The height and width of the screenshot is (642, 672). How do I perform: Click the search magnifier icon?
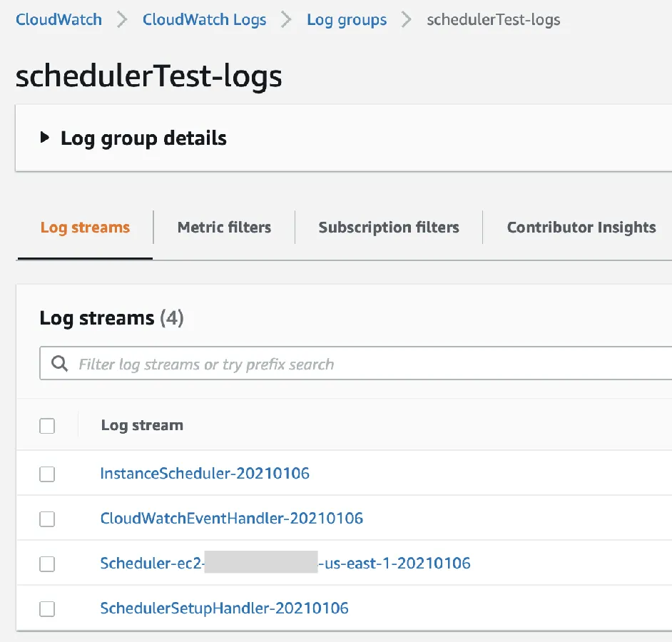60,365
